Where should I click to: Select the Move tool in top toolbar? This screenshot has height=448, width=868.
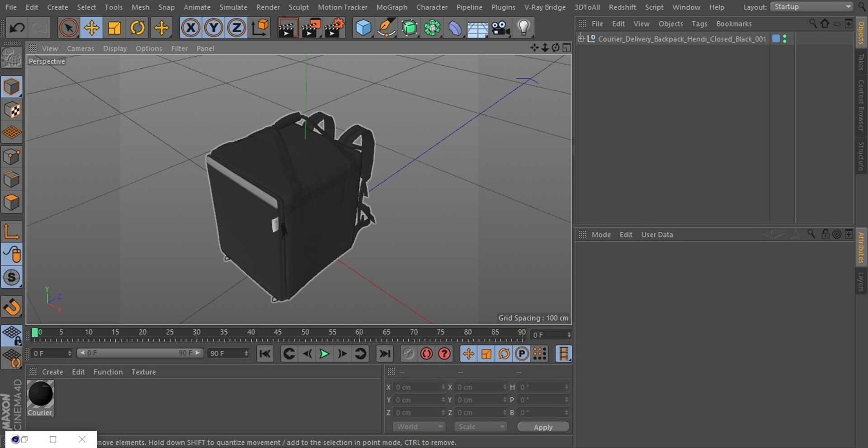[x=91, y=28]
